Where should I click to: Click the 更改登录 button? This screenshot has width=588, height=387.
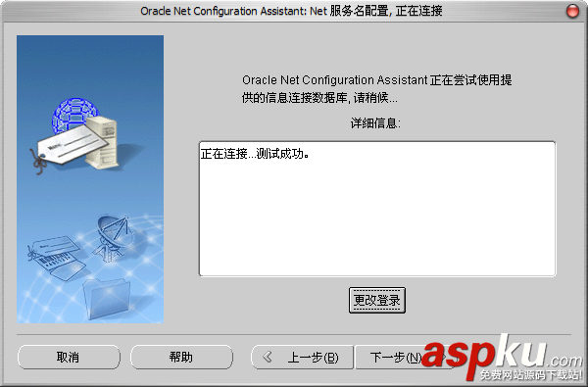[x=377, y=300]
